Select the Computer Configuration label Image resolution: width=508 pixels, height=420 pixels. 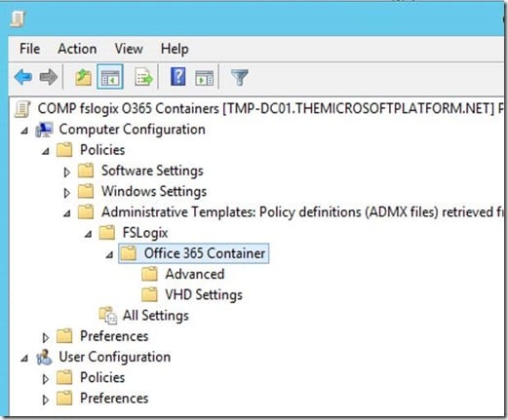[x=132, y=130]
